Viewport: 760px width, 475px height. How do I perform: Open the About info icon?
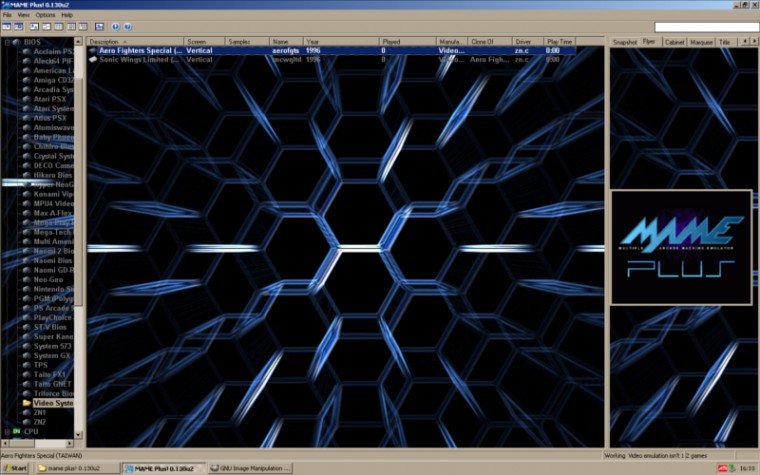point(115,27)
